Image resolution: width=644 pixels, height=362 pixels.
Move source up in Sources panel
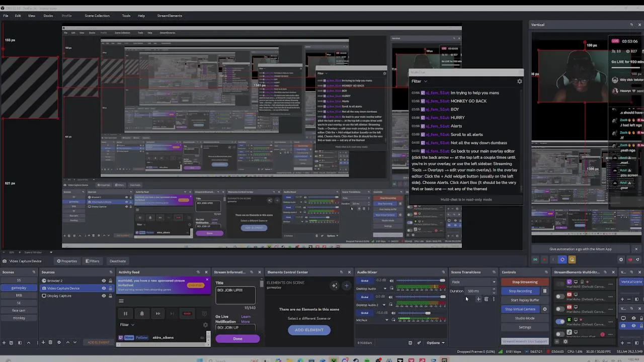pyautogui.click(x=68, y=342)
